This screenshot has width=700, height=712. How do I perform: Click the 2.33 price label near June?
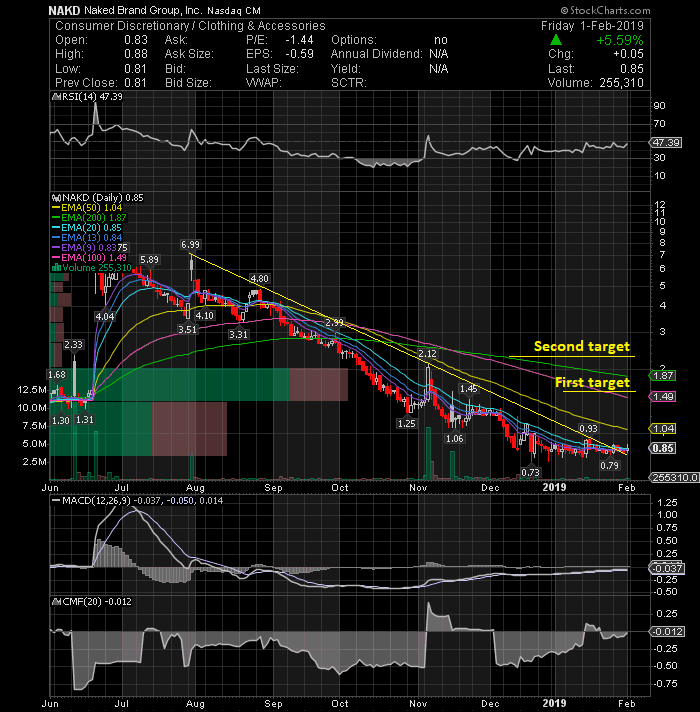(74, 345)
